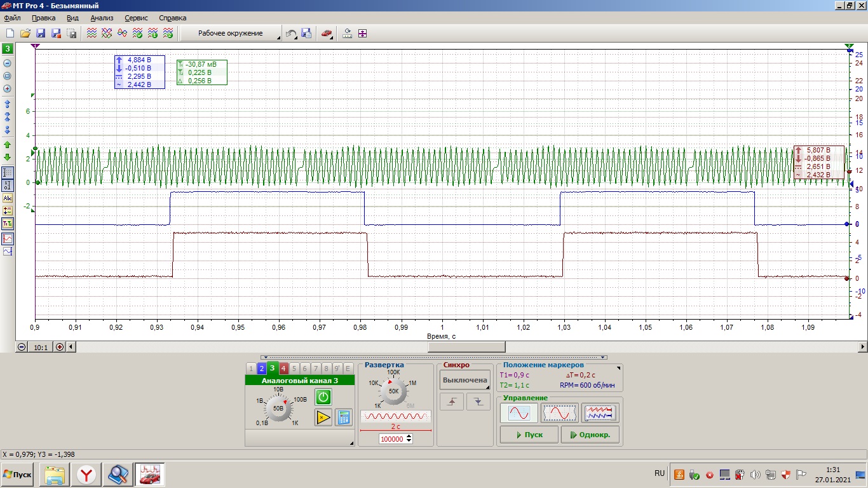
Task: Toggle channel 3 power button
Action: coord(323,397)
